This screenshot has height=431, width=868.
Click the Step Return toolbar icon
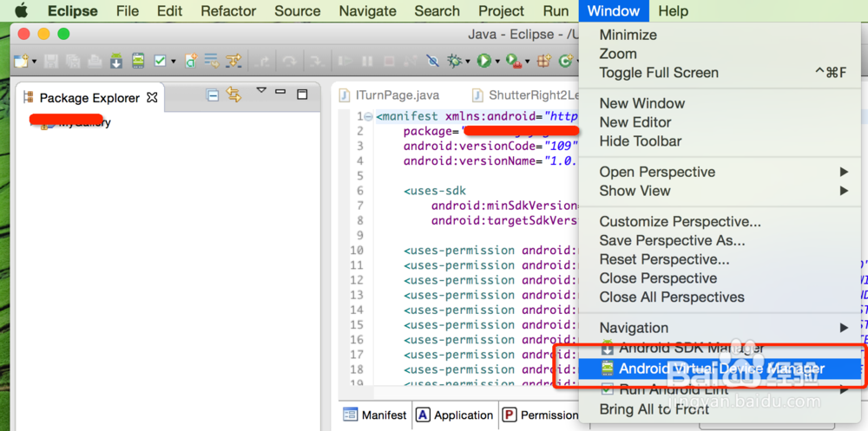tap(317, 61)
